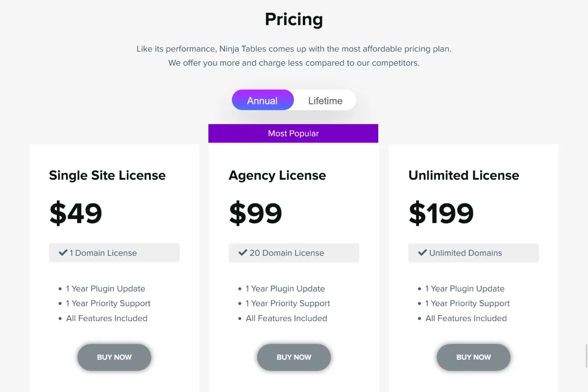Screen dimensions: 588x392
Task: Select the Single Site License heading
Action: [x=107, y=175]
